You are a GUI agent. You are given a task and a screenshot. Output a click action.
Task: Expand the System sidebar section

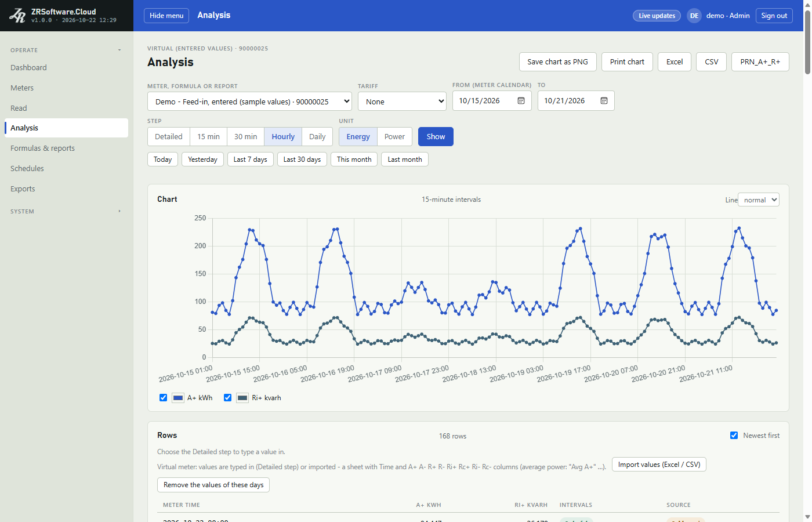click(x=67, y=211)
